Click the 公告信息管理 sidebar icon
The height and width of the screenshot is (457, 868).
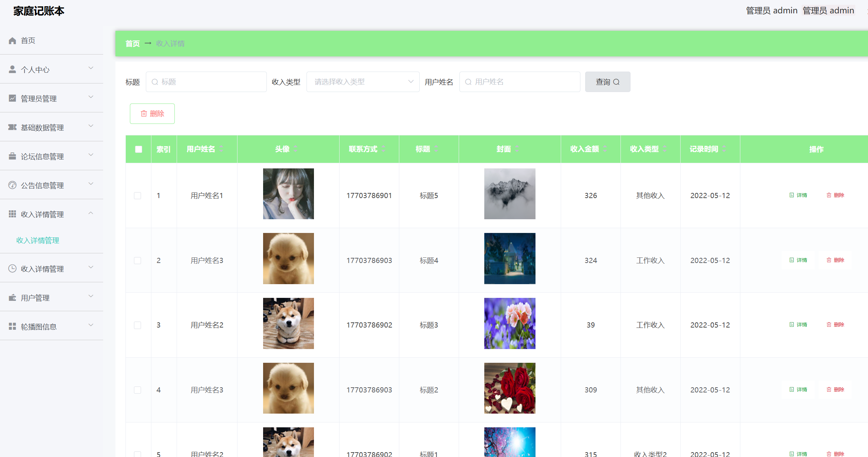[x=12, y=185]
